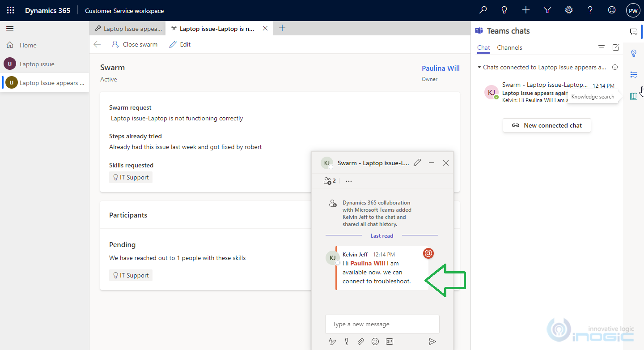Click the Paulina Will mention in message
The width and height of the screenshot is (644, 350).
click(x=368, y=263)
